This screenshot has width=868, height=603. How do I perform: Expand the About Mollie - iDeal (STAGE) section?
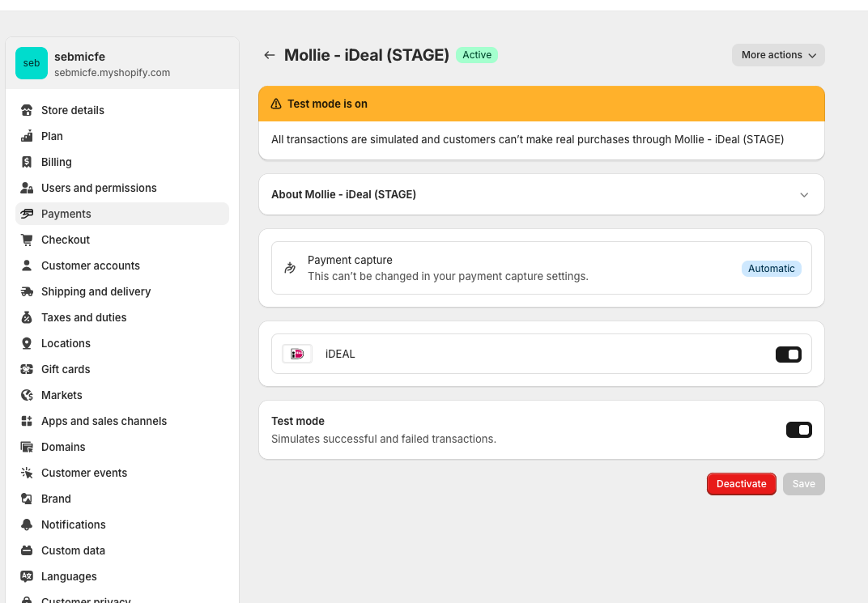point(542,195)
